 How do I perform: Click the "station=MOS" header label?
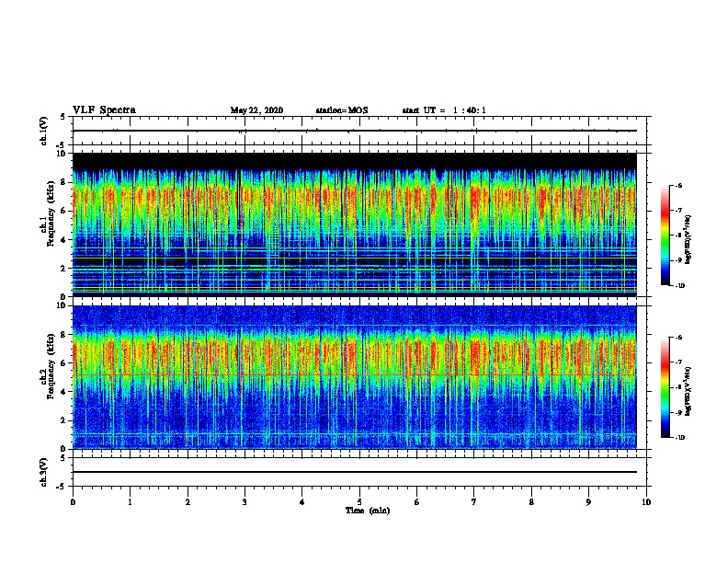[x=342, y=110]
